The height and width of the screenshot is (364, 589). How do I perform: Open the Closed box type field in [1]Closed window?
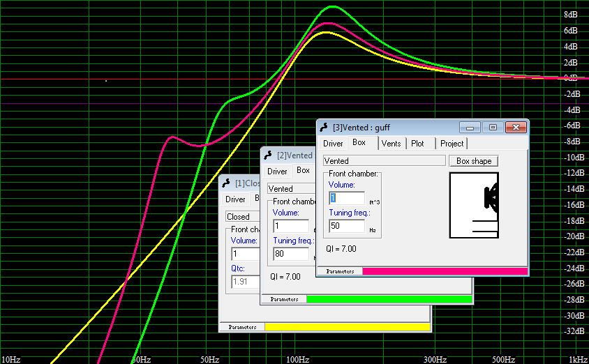coord(243,217)
